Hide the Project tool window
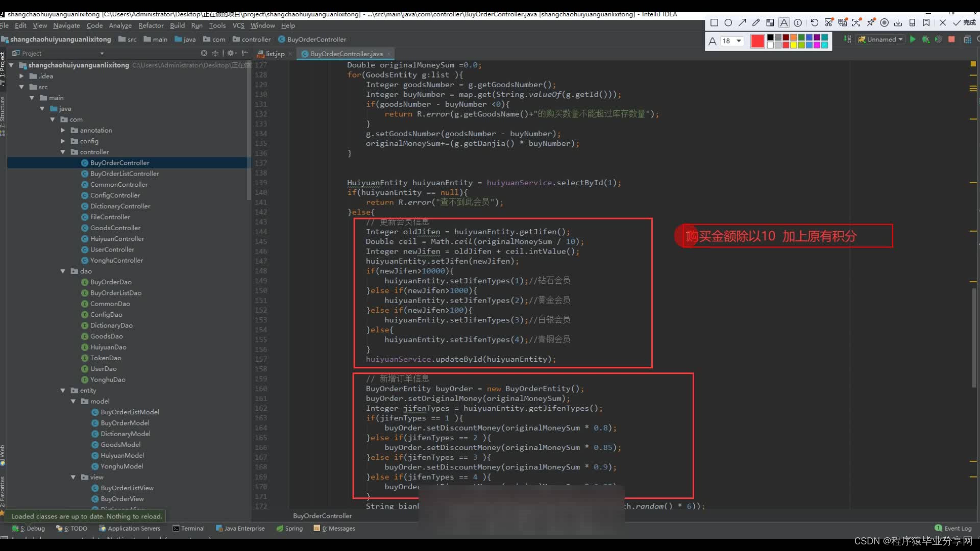Screen dimensions: 980x551 pyautogui.click(x=244, y=53)
